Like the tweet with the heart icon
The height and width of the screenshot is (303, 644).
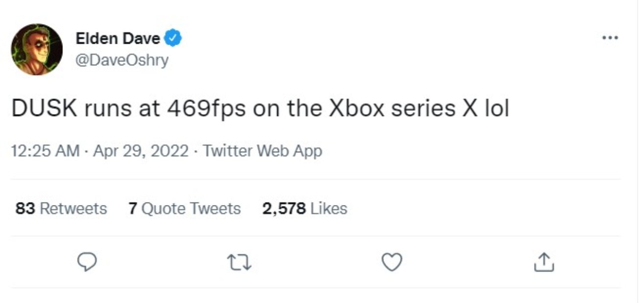coord(392,262)
